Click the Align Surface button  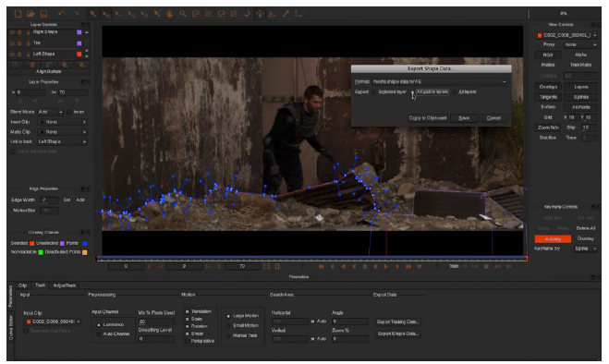49,71
